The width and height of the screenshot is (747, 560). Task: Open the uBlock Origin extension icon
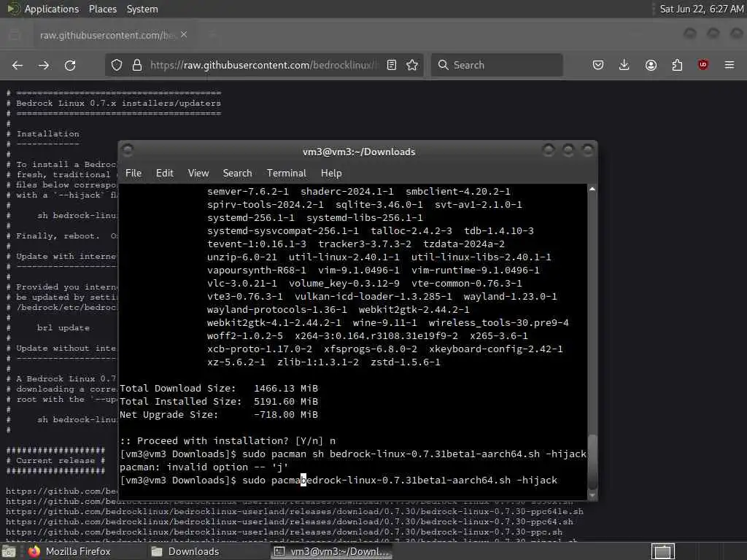(x=703, y=65)
